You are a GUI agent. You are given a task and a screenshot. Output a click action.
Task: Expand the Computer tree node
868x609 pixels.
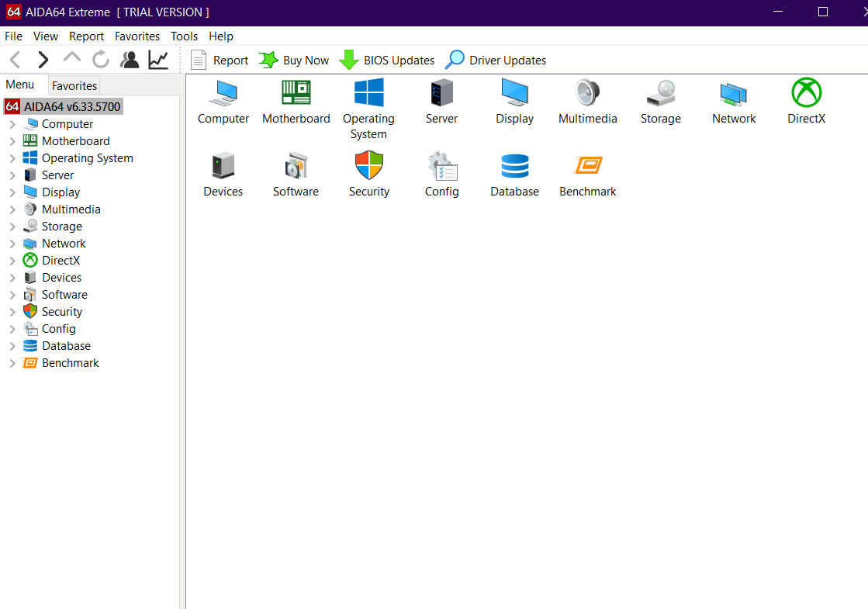12,125
